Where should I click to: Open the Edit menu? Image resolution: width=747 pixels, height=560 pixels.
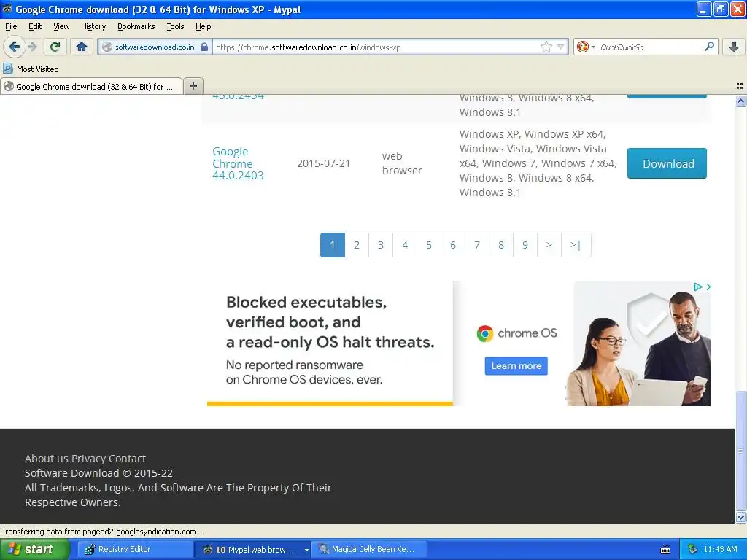(x=35, y=26)
